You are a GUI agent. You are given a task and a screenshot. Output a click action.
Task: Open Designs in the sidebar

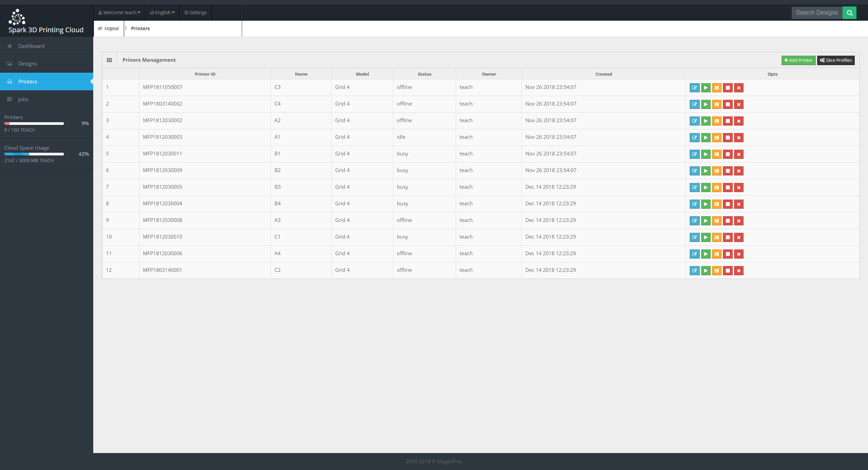point(46,63)
